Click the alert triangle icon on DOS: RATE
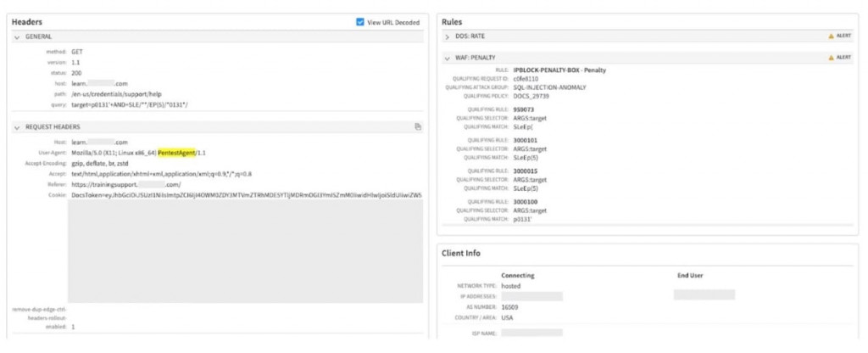Image resolution: width=868 pixels, height=353 pixels. (831, 36)
